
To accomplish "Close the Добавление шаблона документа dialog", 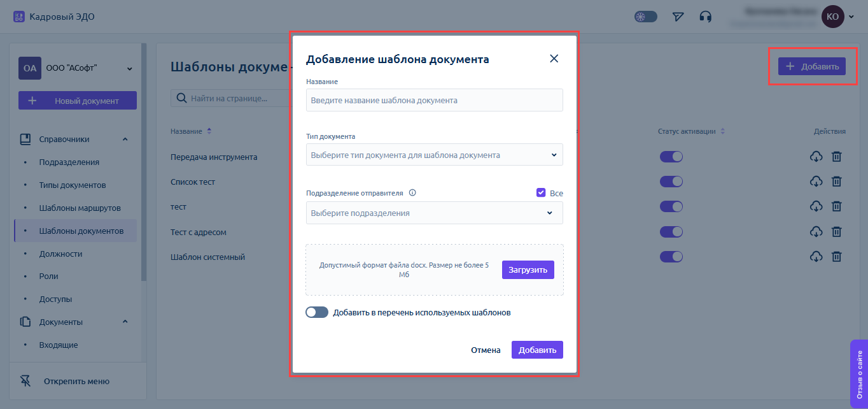I will (554, 59).
